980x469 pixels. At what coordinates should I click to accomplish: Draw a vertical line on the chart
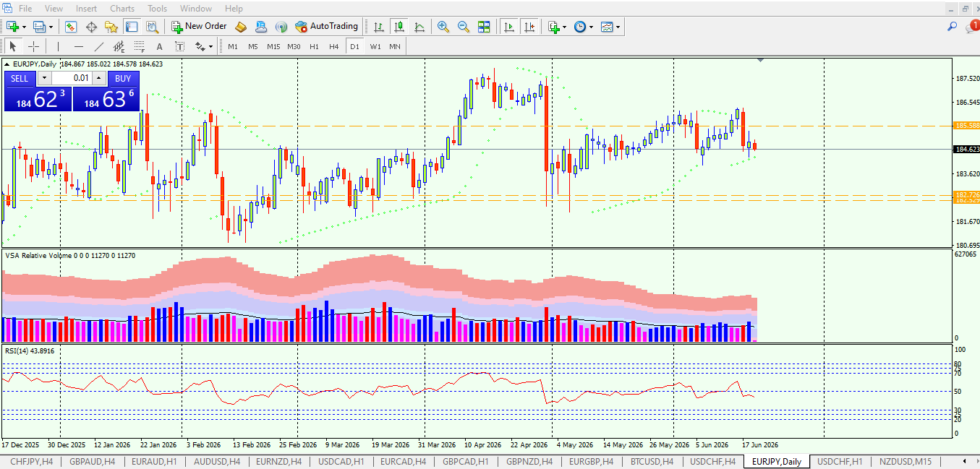click(x=58, y=46)
